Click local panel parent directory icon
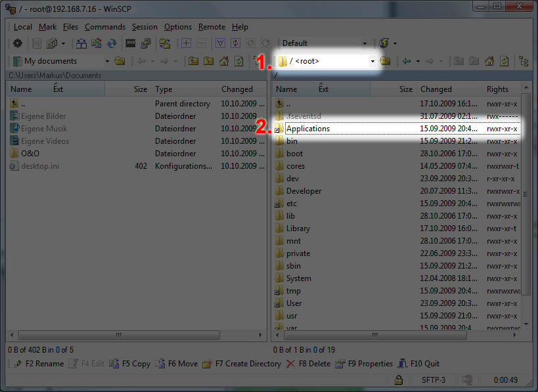The image size is (538, 392). tap(194, 61)
